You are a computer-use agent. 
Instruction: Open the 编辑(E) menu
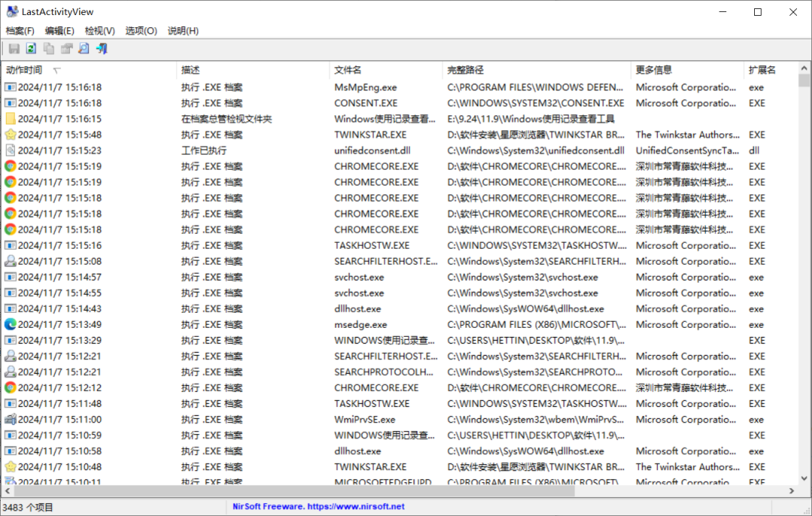(x=59, y=31)
